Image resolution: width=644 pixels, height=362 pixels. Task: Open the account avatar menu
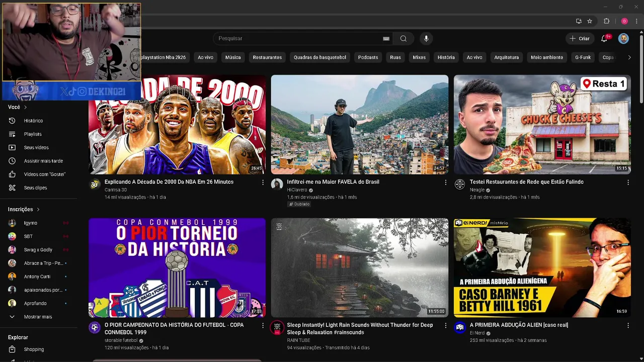pos(623,39)
